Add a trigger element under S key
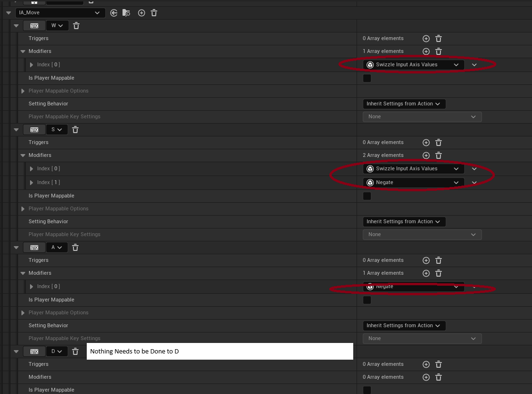532x394 pixels. (x=426, y=143)
